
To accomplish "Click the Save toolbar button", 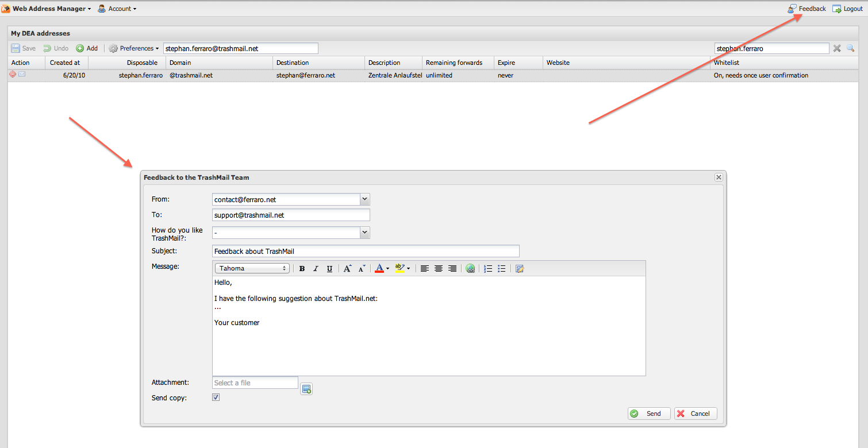I will (24, 48).
